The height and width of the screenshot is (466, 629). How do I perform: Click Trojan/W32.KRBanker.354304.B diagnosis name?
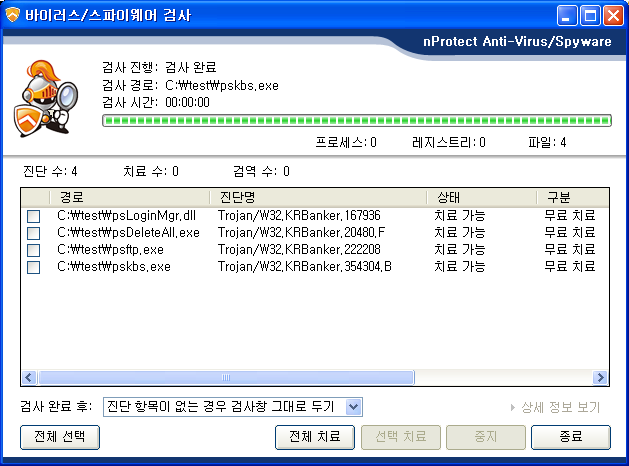(305, 267)
